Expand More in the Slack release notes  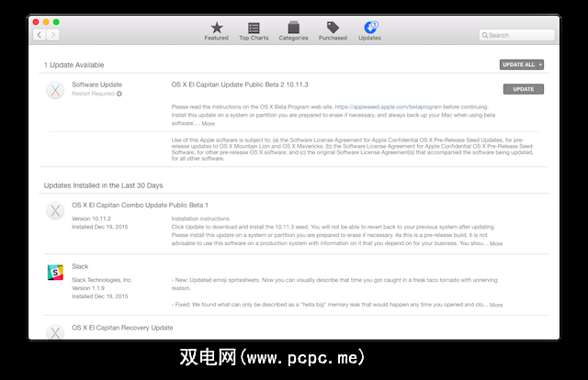(x=496, y=305)
